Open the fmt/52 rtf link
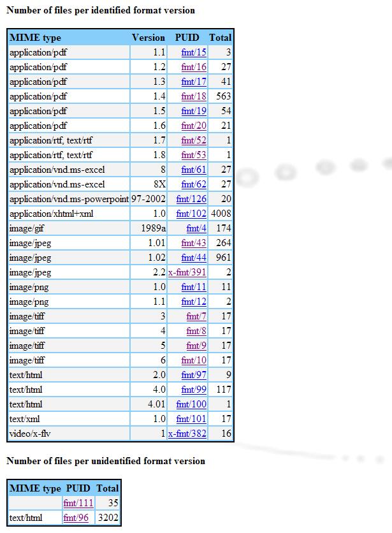This screenshot has height=533, width=392. coord(194,140)
